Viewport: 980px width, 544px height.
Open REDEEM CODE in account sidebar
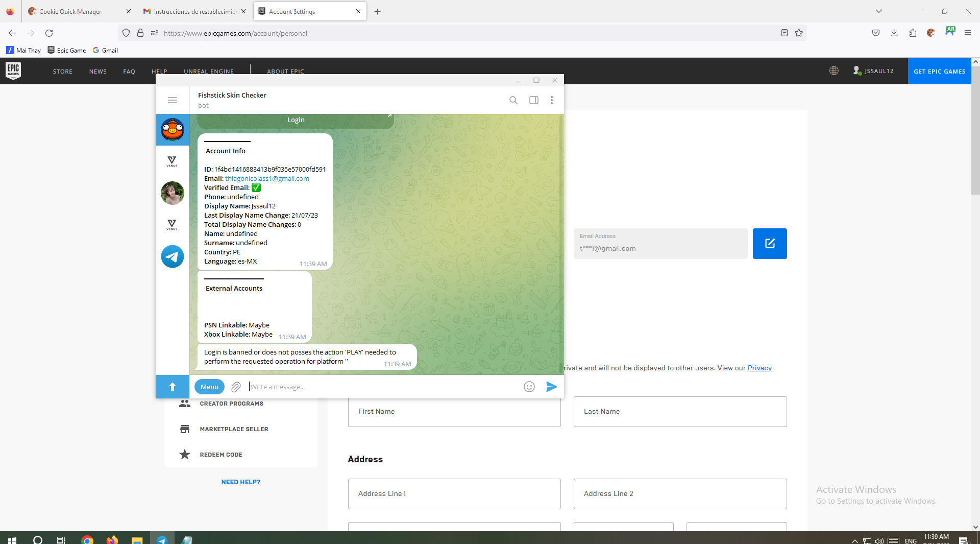point(221,455)
